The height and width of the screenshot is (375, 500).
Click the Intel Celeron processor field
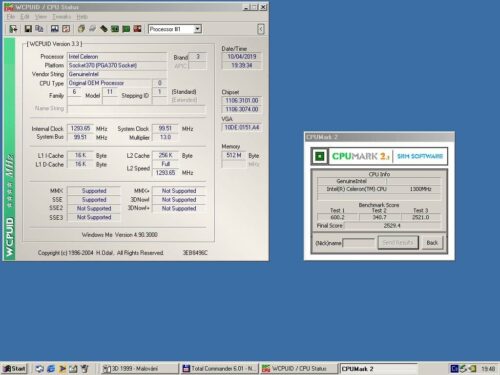tap(117, 57)
